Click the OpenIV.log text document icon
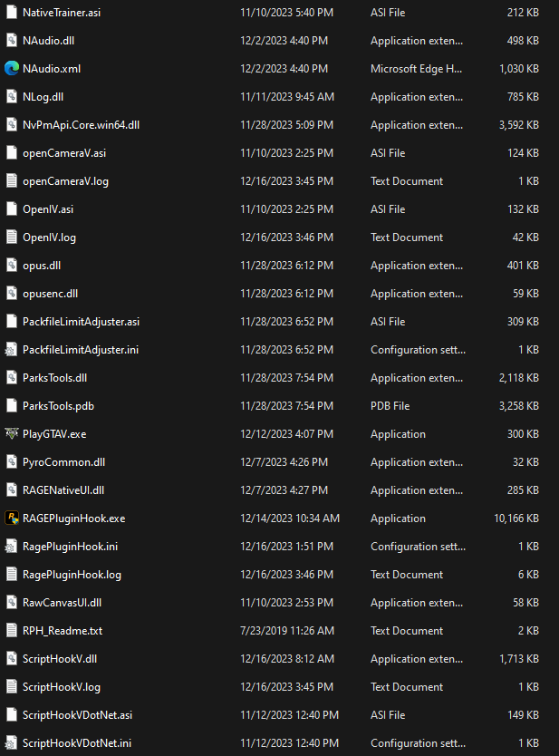The image size is (559, 756). click(12, 237)
